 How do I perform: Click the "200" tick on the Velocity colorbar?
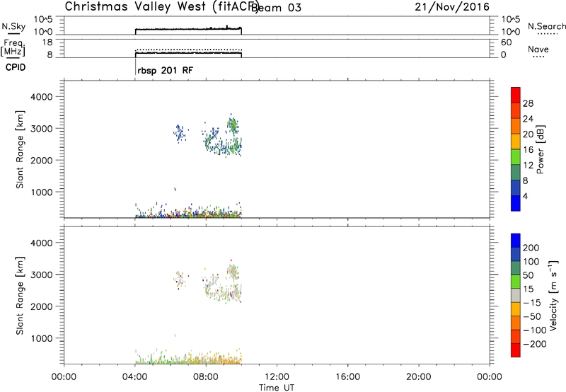(x=531, y=248)
